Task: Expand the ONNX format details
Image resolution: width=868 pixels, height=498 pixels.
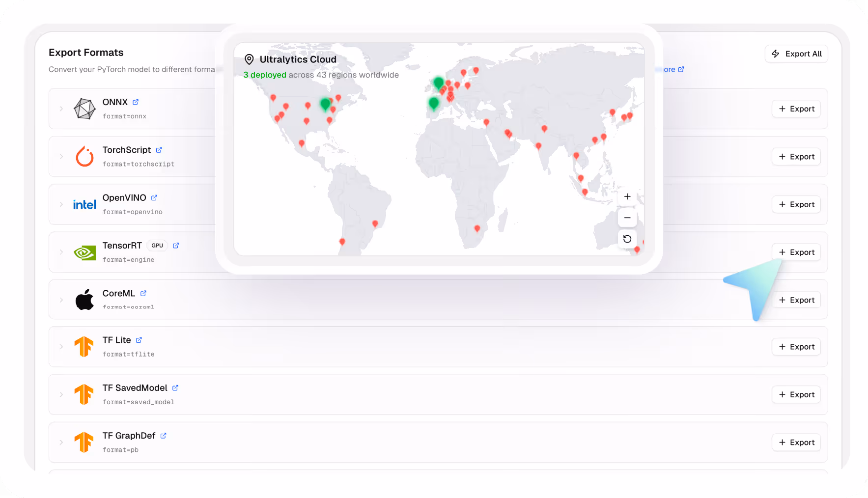Action: pyautogui.click(x=61, y=109)
